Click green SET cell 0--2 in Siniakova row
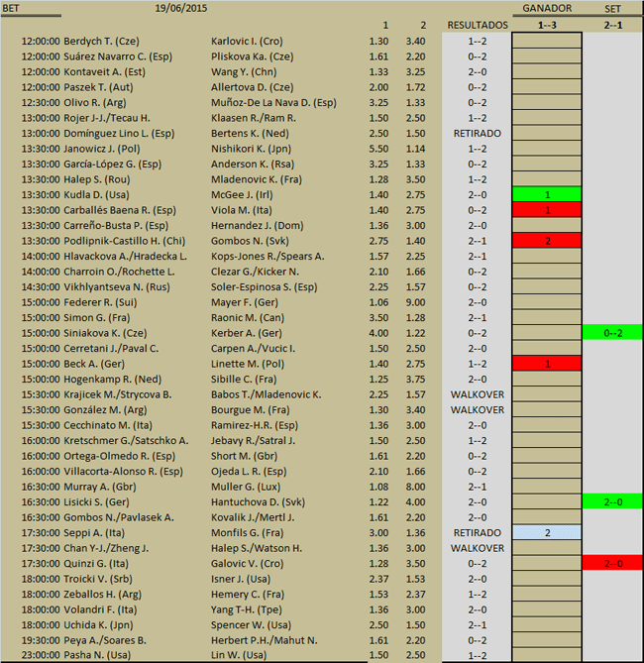Screen dimensions: 644x663 [612, 333]
